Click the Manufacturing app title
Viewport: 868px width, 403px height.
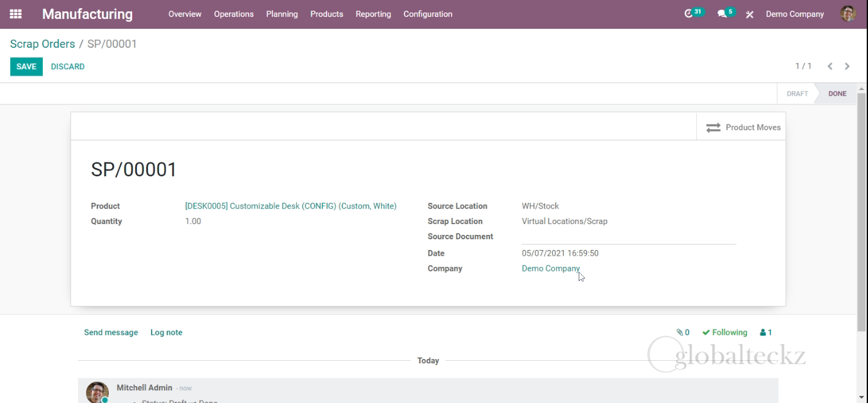[87, 14]
